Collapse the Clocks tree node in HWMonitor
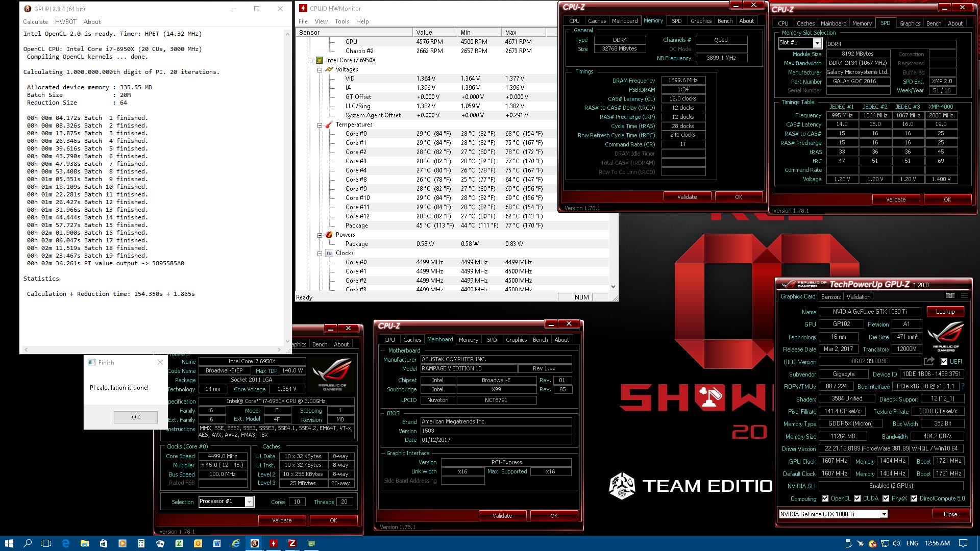 [320, 253]
